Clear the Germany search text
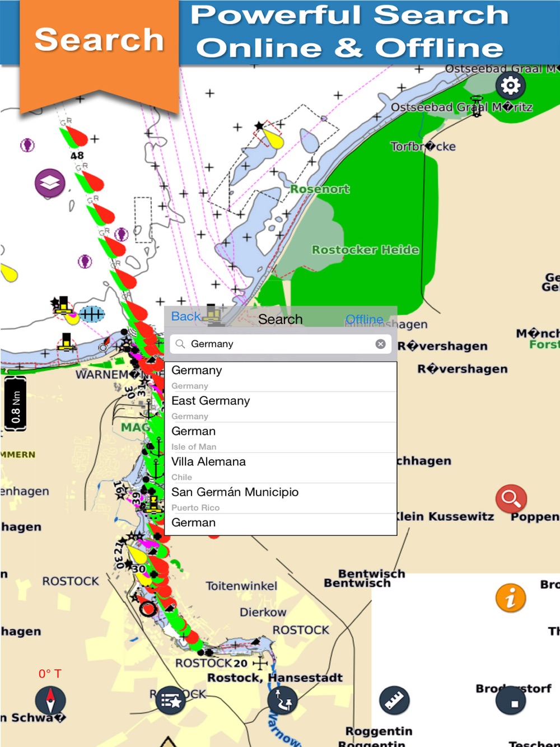This screenshot has height=747, width=560. pyautogui.click(x=380, y=344)
